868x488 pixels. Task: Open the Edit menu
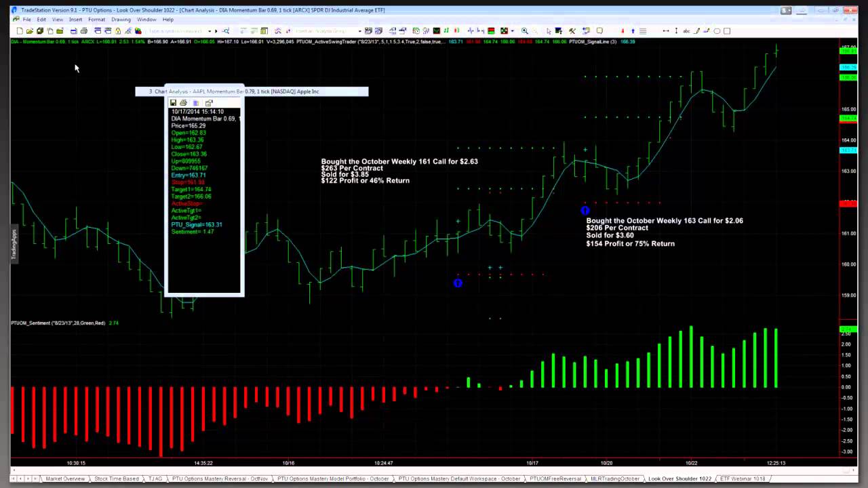click(41, 20)
